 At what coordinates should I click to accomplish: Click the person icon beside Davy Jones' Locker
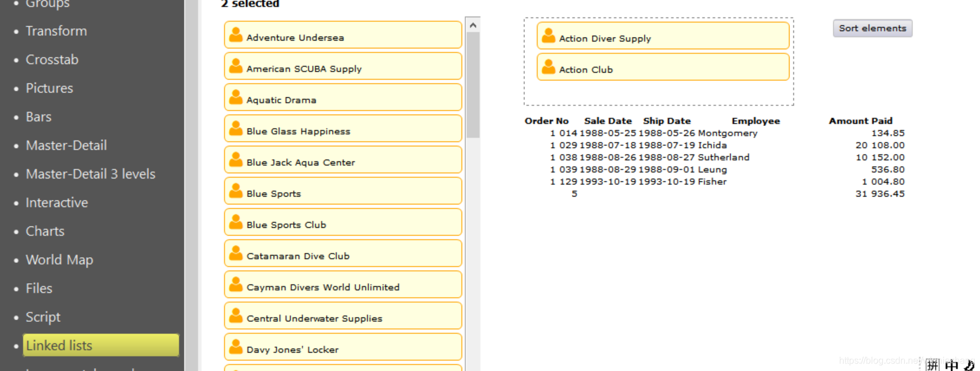(236, 347)
